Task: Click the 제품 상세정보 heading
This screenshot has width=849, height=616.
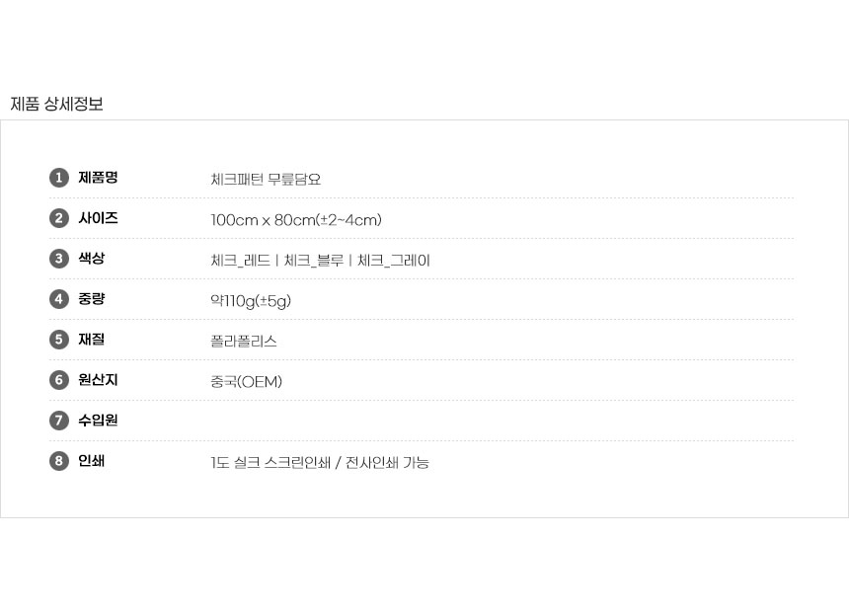Action: click(x=56, y=104)
